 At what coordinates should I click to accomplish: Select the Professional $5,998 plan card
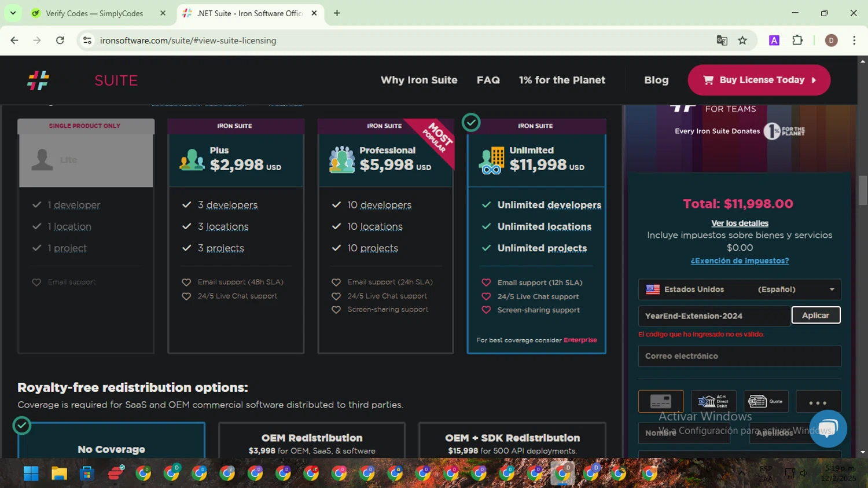[385, 236]
